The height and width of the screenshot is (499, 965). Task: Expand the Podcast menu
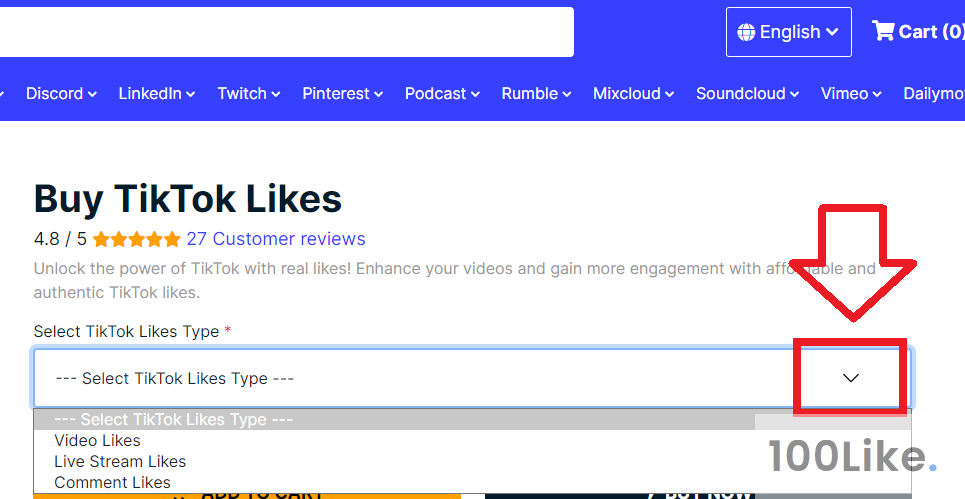[442, 94]
